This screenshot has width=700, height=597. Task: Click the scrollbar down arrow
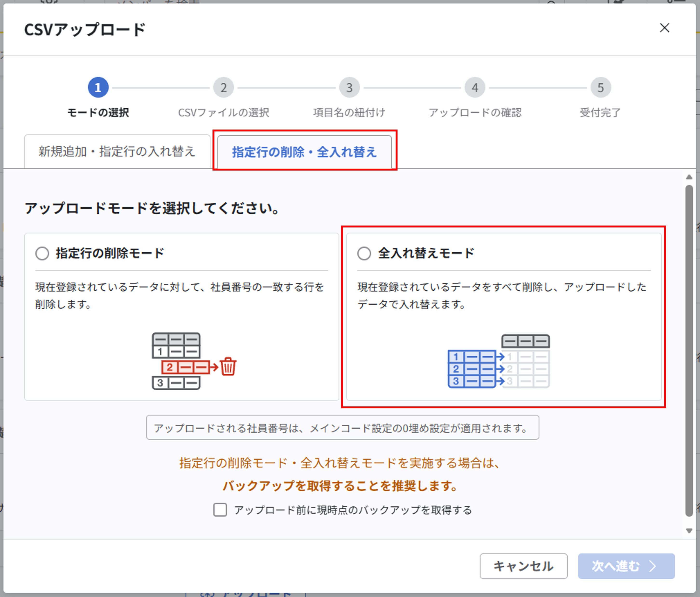coord(689,531)
